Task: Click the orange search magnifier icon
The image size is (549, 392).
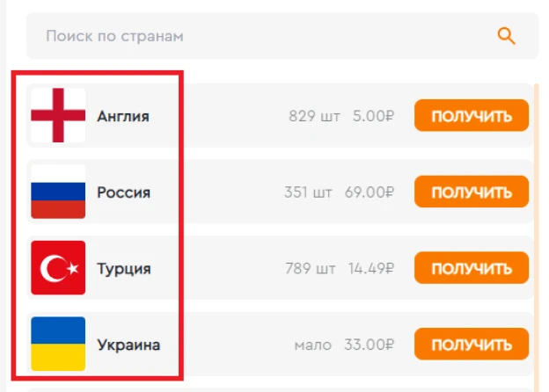Action: click(x=506, y=36)
